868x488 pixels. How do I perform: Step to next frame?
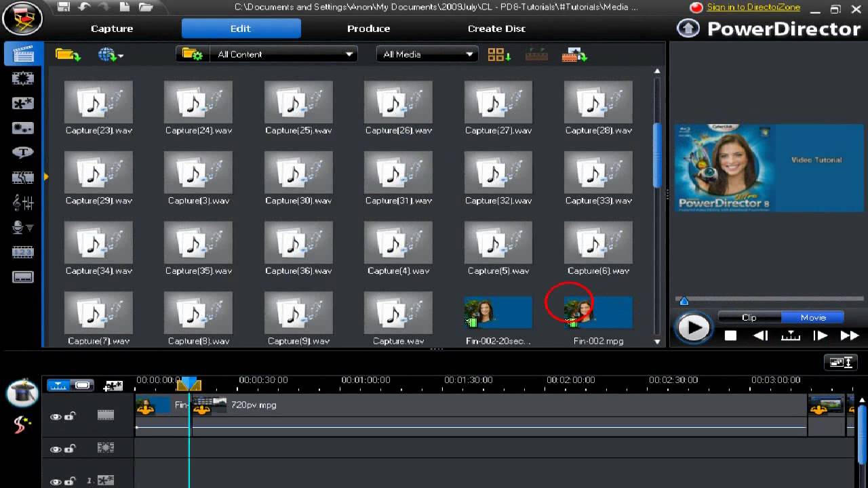[x=820, y=335]
